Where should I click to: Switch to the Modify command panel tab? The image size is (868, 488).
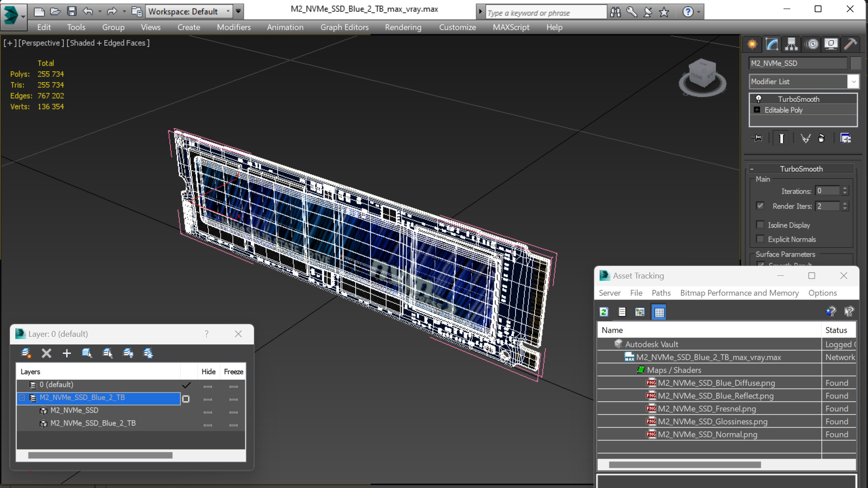(x=772, y=44)
